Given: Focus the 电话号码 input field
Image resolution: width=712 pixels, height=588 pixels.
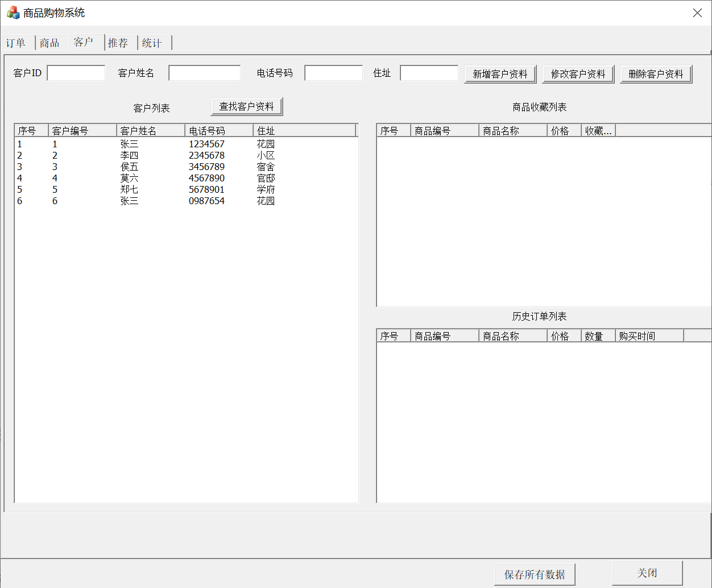Looking at the screenshot, I should [334, 73].
